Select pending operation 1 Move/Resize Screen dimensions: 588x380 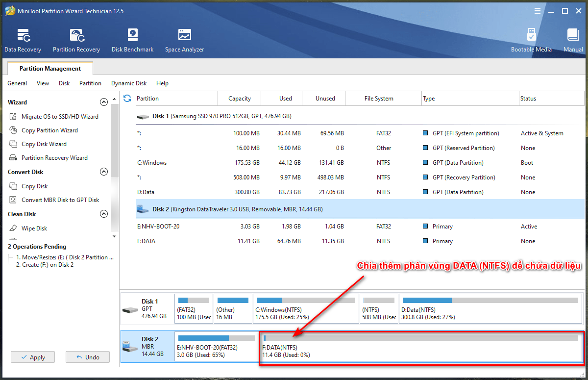click(65, 257)
